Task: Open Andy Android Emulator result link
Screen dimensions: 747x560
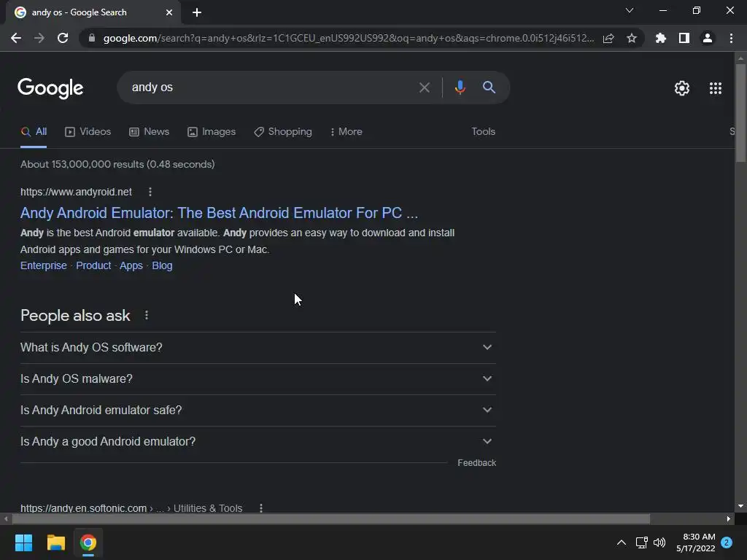Action: pyautogui.click(x=219, y=213)
